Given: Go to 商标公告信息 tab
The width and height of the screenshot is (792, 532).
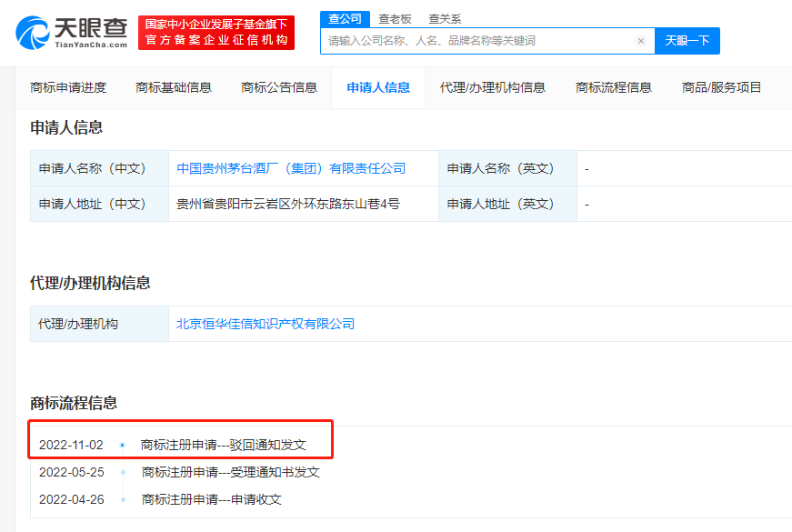Looking at the screenshot, I should click(279, 87).
